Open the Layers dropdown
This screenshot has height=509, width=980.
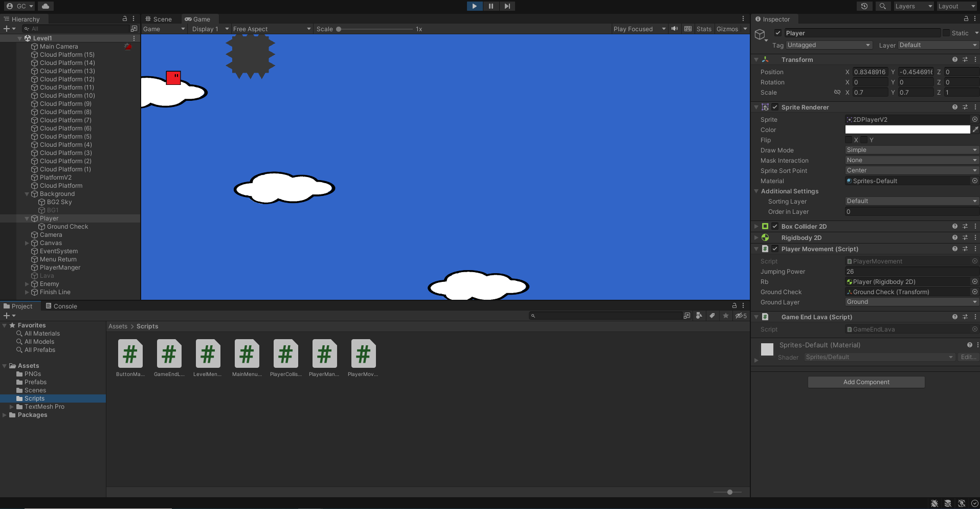914,6
